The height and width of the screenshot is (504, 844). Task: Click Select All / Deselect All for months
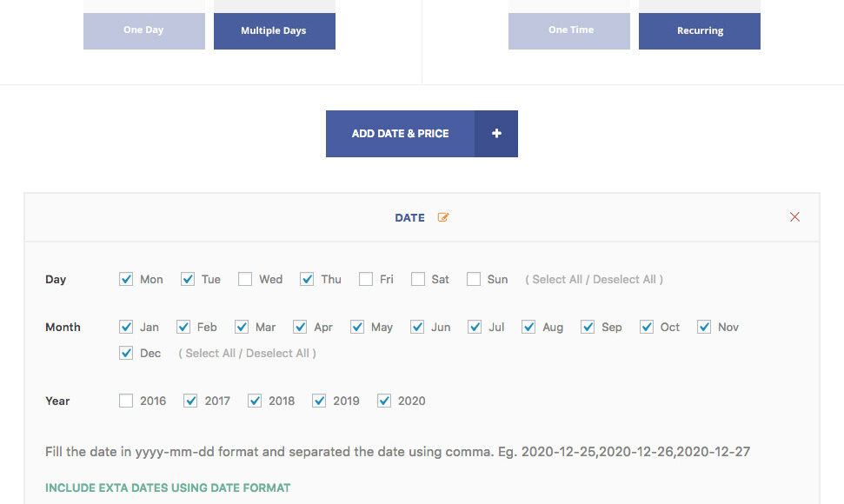[x=247, y=353]
